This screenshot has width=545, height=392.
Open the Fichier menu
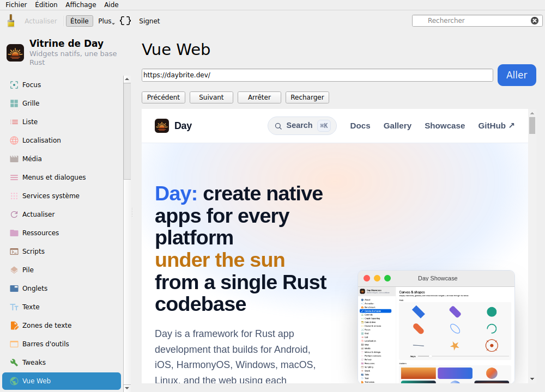click(x=16, y=4)
